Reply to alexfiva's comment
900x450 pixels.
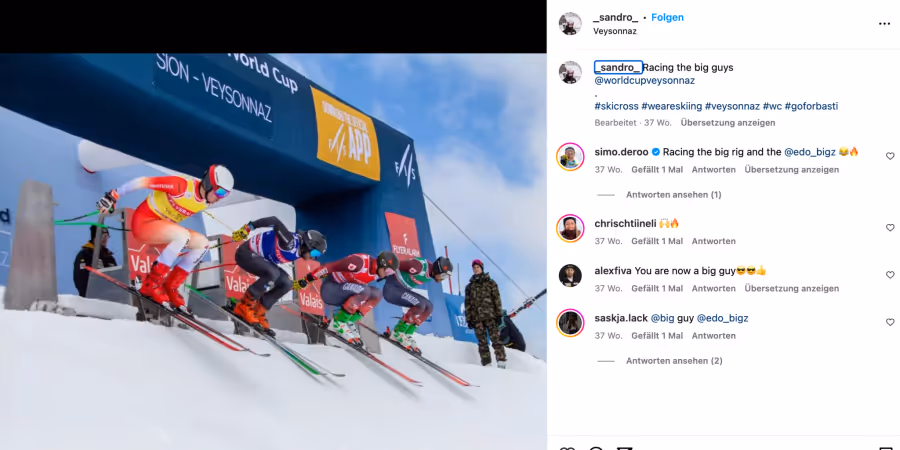[713, 289]
